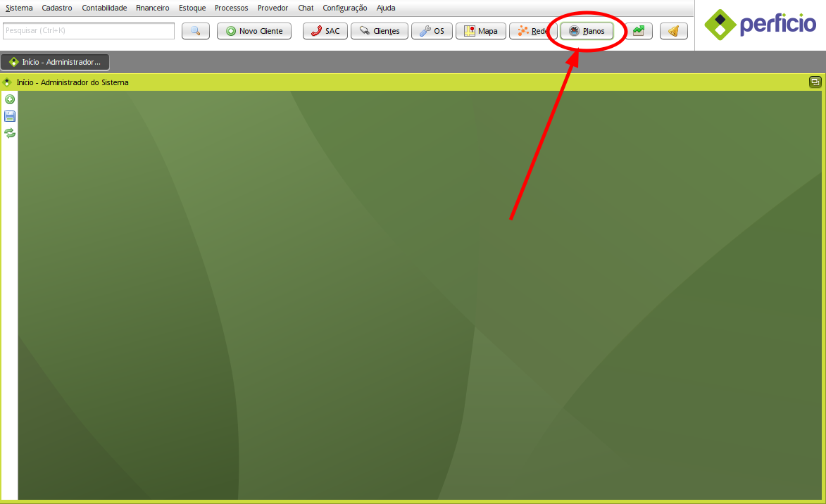Click the green plus icon in left sidebar
This screenshot has width=826, height=504.
click(10, 99)
